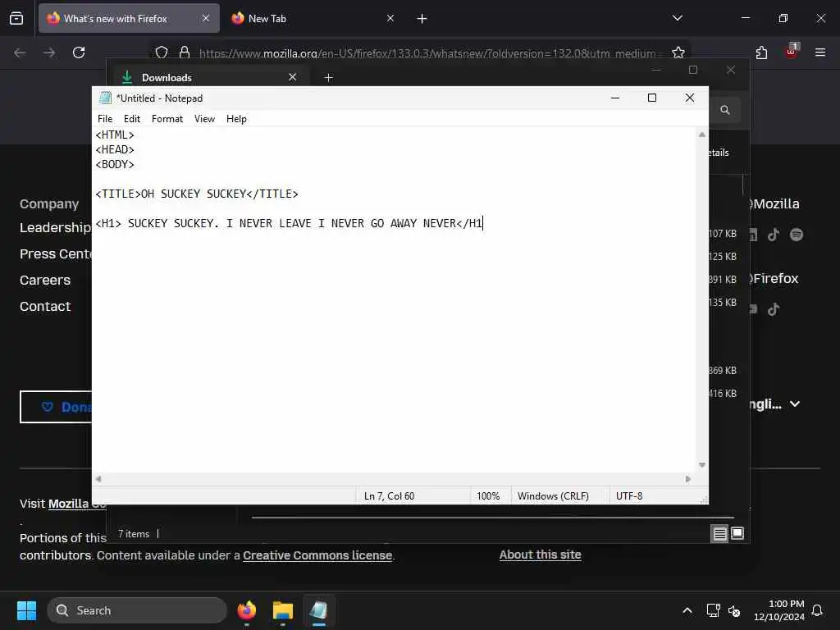The image size is (840, 630).
Task: Show hidden system tray icons chevron
Action: click(687, 610)
